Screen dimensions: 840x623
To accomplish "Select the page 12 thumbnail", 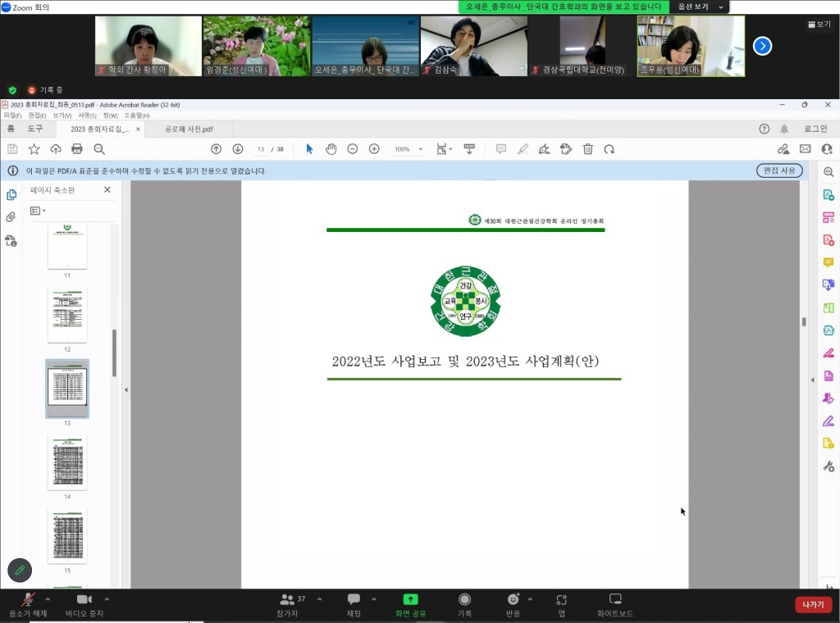I will [x=67, y=316].
